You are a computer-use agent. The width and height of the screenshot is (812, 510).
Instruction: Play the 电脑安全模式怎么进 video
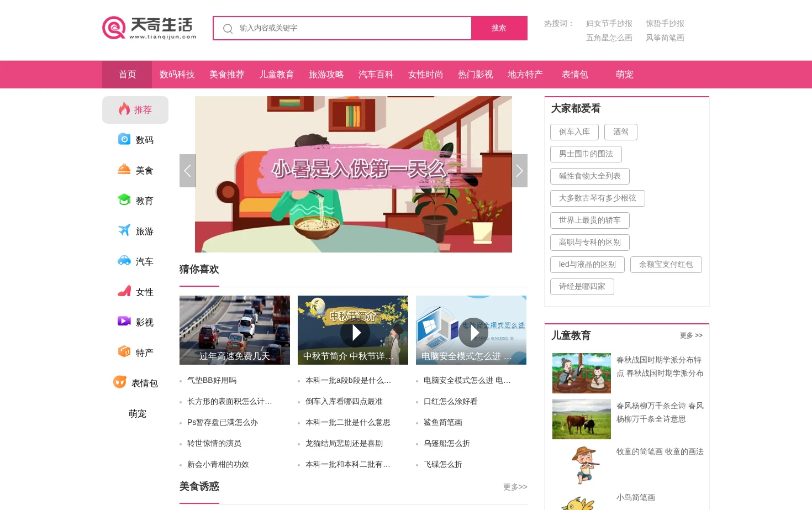coord(473,332)
